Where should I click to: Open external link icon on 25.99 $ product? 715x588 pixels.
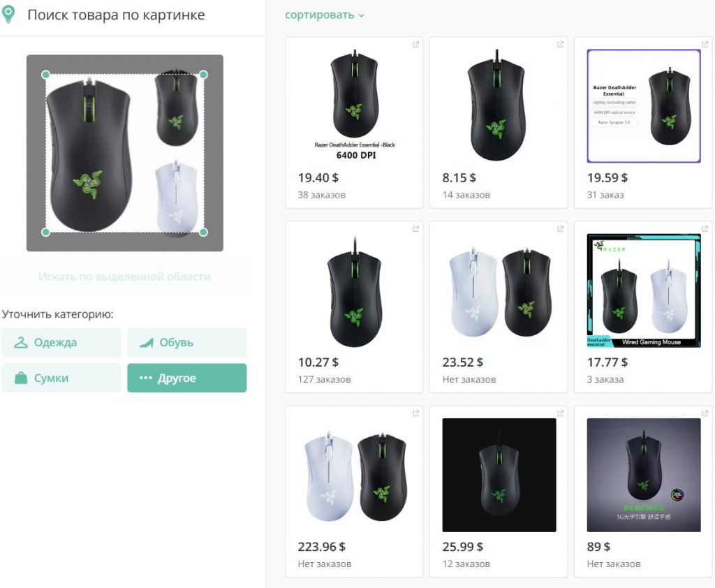(560, 413)
